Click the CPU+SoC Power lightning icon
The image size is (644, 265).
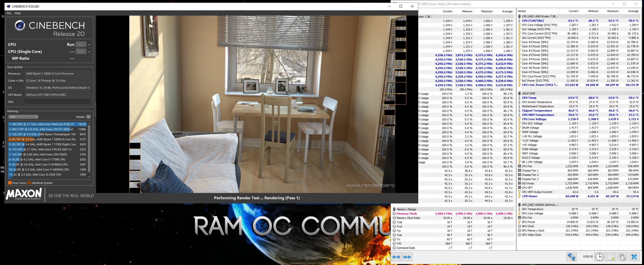(519, 85)
